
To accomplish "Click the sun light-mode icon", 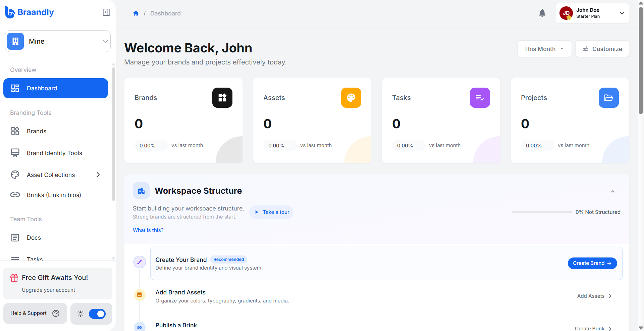I will point(80,314).
